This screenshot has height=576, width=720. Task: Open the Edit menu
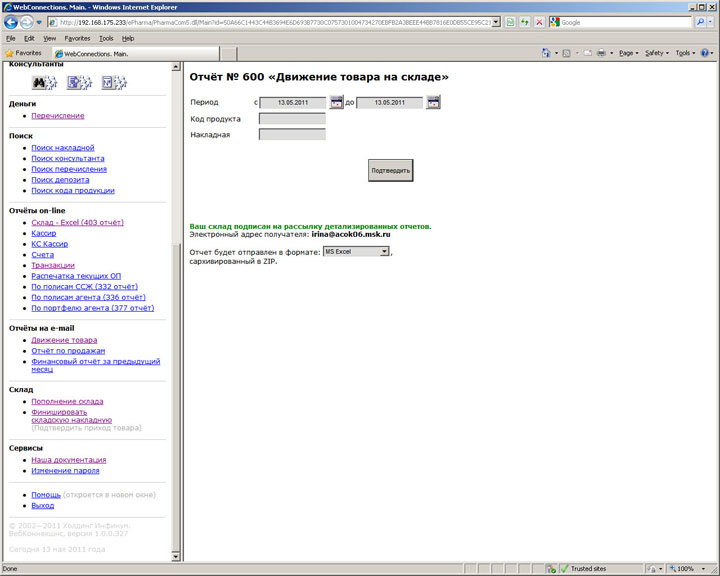tap(29, 38)
